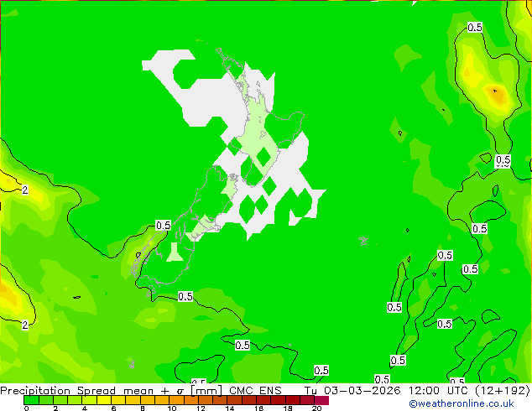This screenshot has width=532, height=411.
Task: Select the 'CMC ENS' model label
Action: [x=255, y=391]
